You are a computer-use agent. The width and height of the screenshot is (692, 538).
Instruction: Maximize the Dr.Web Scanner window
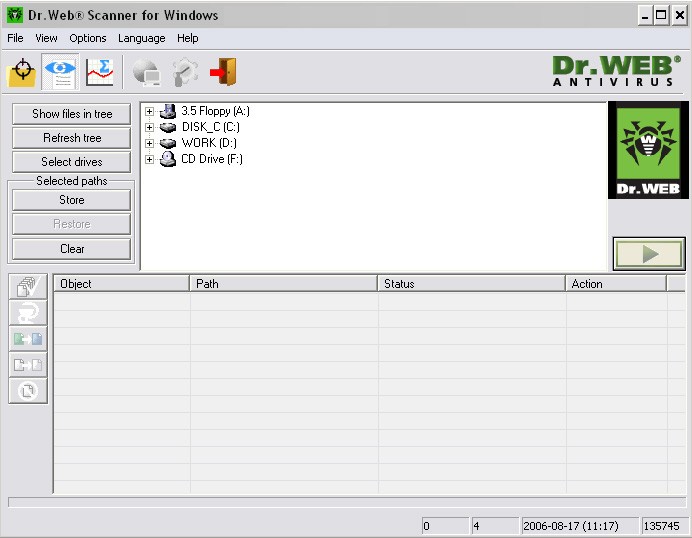coord(661,15)
